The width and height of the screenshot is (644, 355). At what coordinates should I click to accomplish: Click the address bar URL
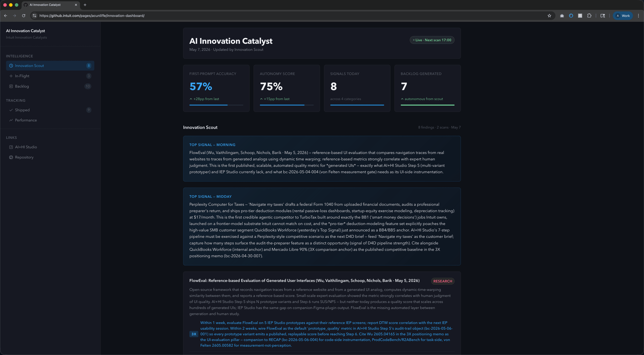(92, 15)
